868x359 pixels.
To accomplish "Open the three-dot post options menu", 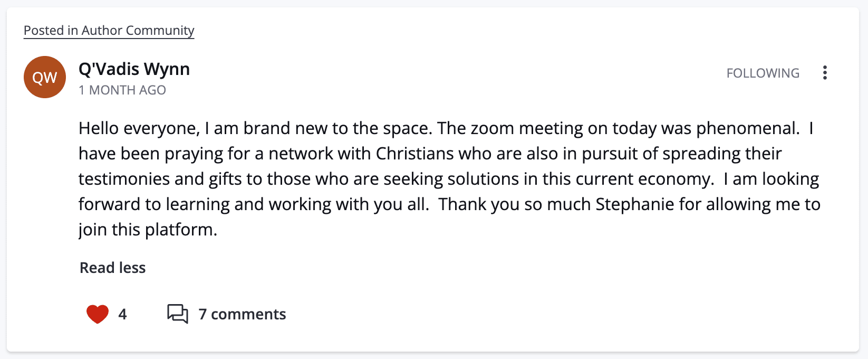I will [x=825, y=73].
